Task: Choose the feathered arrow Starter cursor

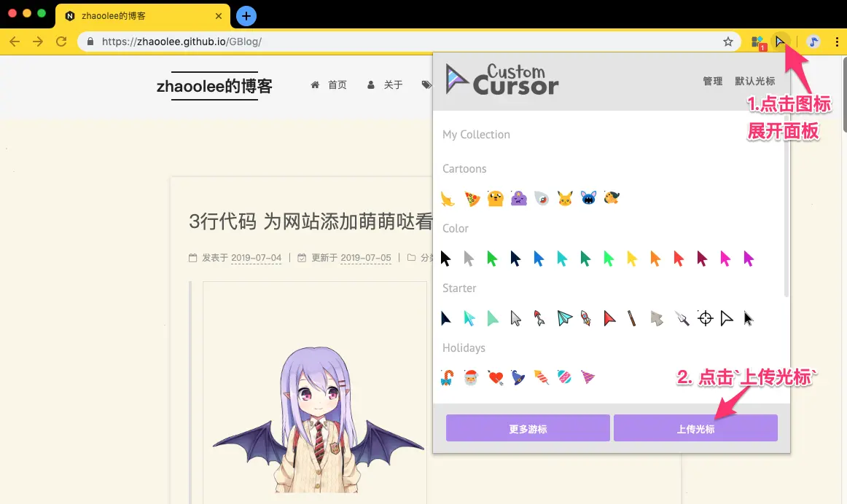Action: pyautogui.click(x=539, y=318)
